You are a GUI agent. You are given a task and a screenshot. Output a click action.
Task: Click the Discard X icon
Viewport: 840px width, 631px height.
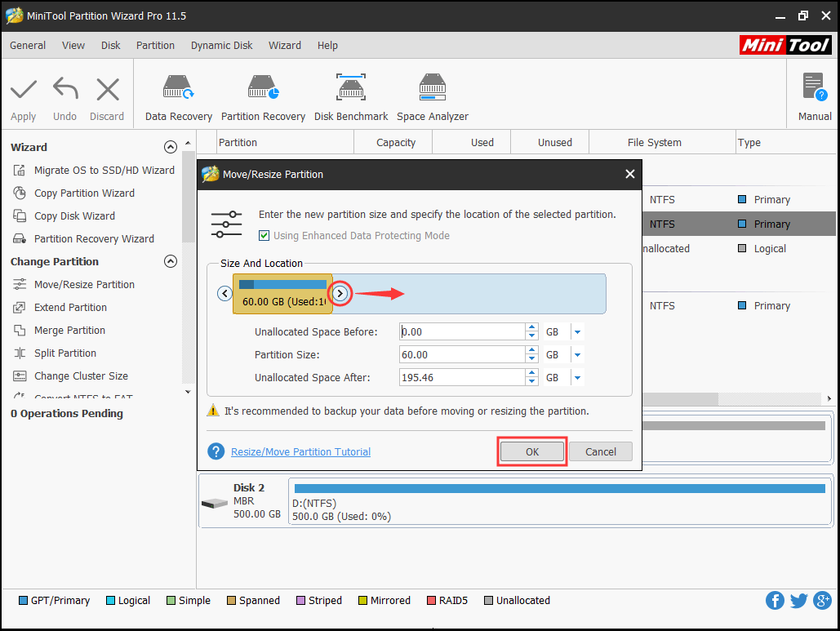(108, 90)
